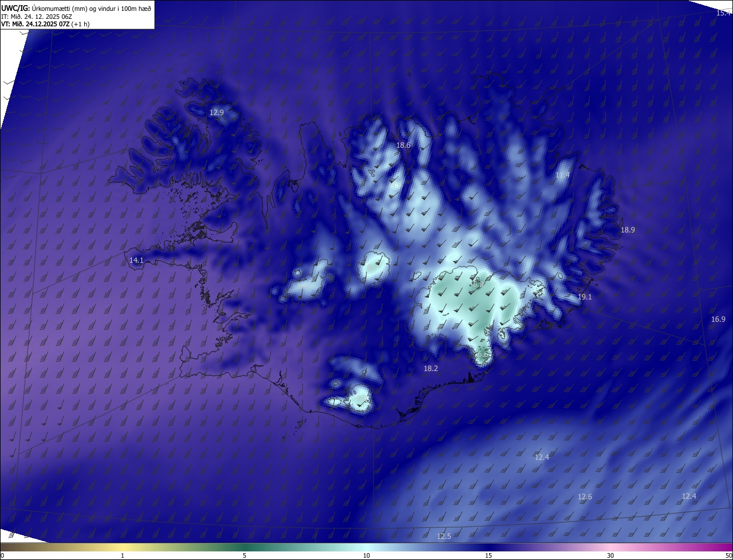The height and width of the screenshot is (560, 733).
Task: Click the 15 tick on the color scale
Action: click(x=488, y=555)
